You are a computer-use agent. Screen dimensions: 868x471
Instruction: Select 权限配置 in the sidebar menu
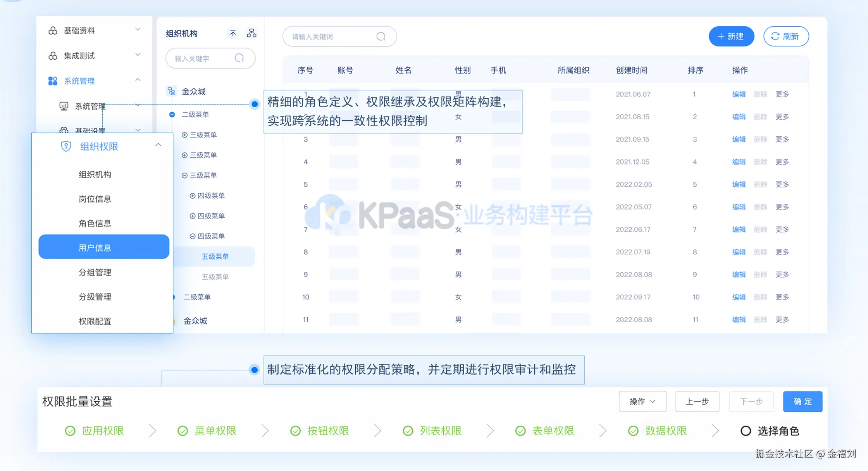click(95, 321)
